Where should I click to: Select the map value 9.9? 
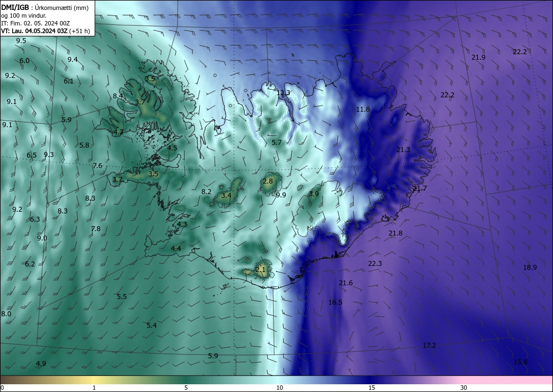[281, 195]
